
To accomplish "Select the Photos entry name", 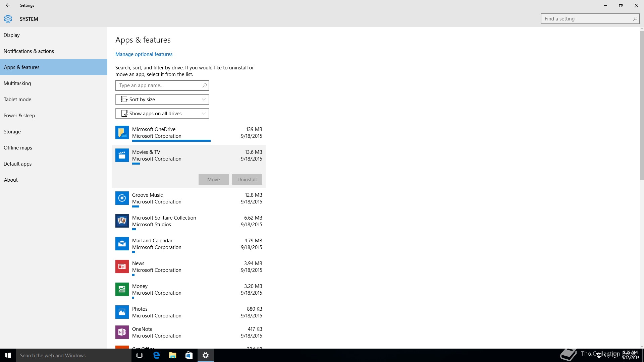I will tap(140, 309).
